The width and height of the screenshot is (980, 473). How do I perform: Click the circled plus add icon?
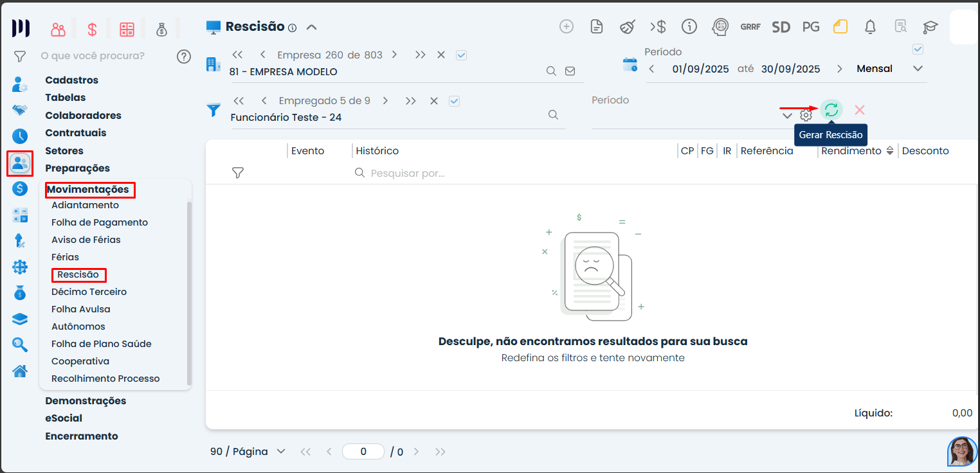point(567,27)
